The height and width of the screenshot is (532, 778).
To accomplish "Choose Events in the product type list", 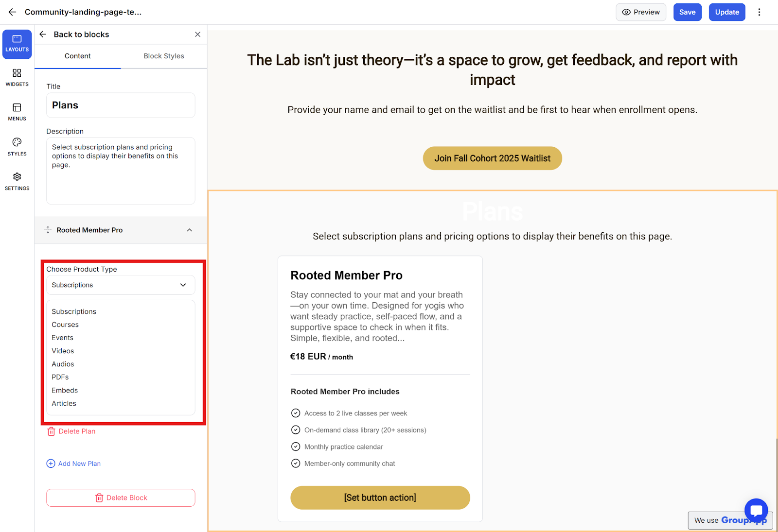I will [63, 338].
